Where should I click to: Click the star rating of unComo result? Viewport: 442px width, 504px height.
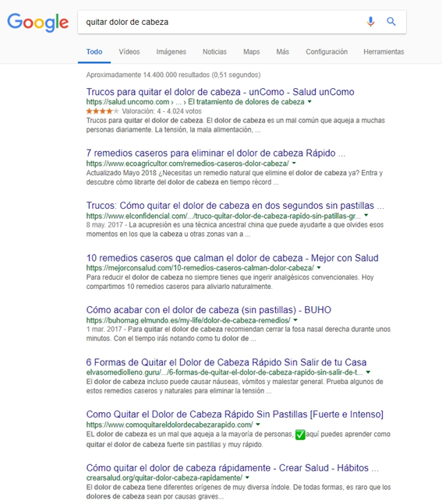pos(103,111)
